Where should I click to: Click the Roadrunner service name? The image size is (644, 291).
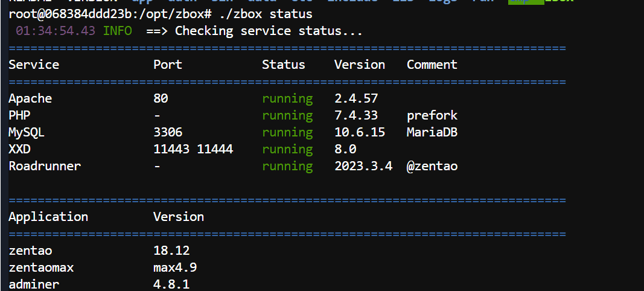pos(45,166)
